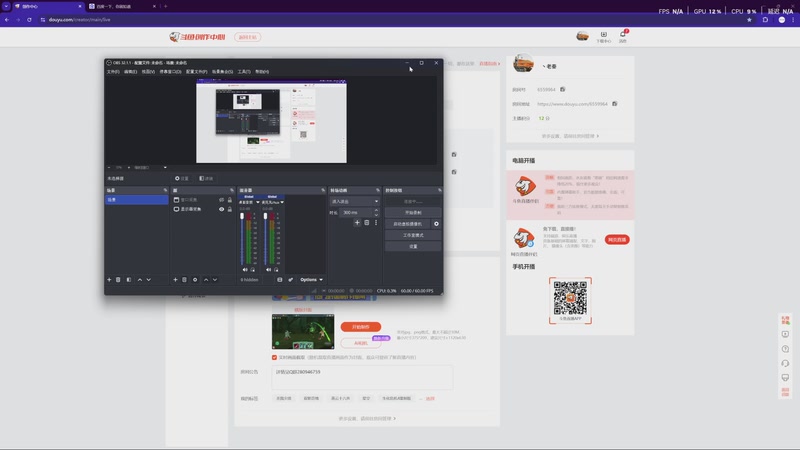
Task: Click the room announcement text field
Action: pyautogui.click(x=362, y=377)
